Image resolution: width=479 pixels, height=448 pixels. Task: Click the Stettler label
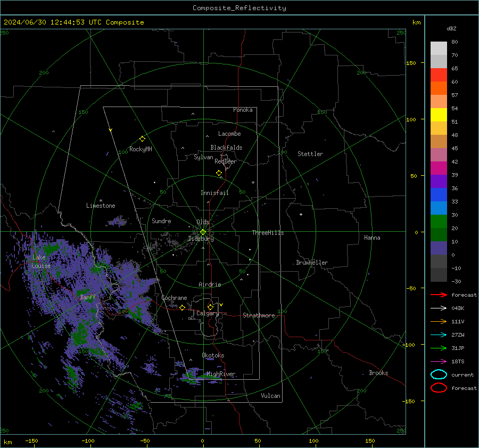point(310,154)
